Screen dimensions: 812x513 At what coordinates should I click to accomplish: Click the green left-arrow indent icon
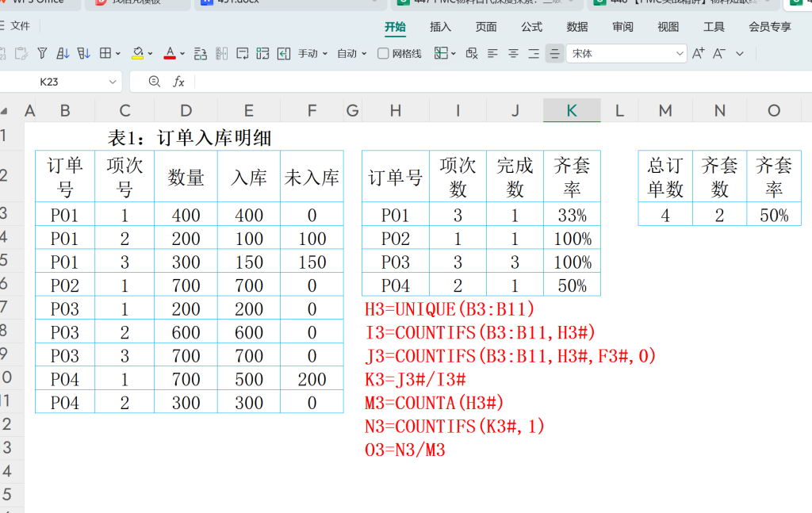(x=284, y=53)
